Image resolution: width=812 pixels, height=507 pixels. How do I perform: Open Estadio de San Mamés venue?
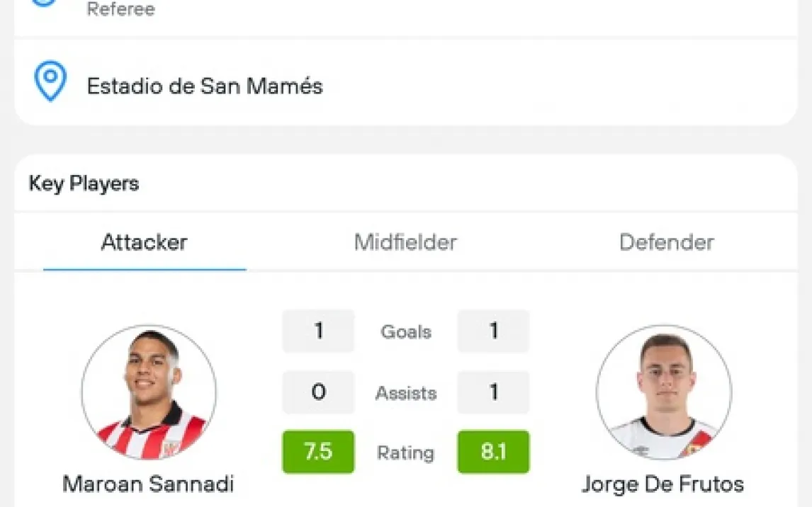pos(205,86)
